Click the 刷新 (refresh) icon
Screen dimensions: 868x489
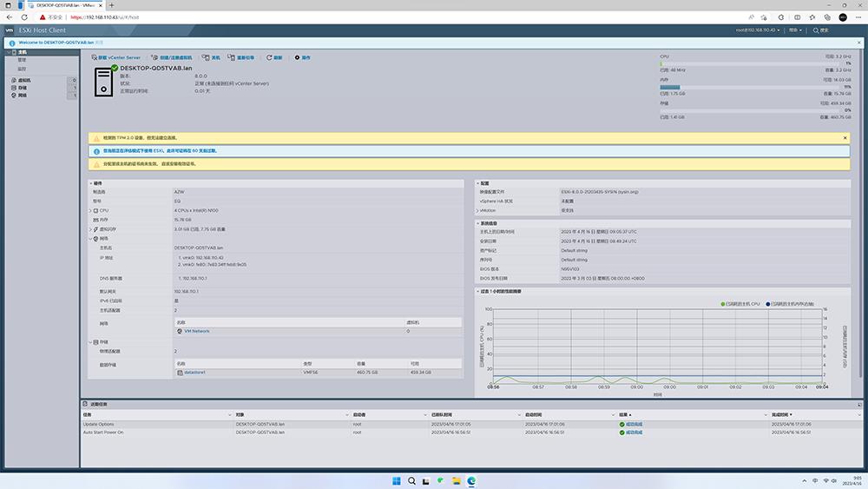269,57
